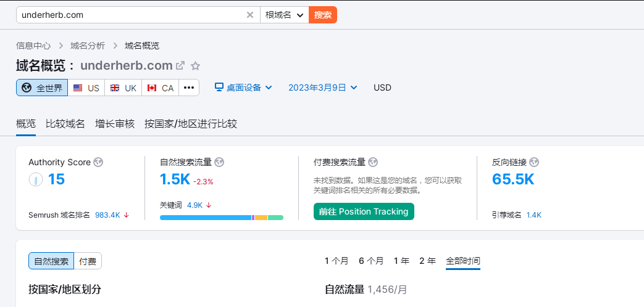
Task: Click the US flag icon
Action: [x=78, y=88]
